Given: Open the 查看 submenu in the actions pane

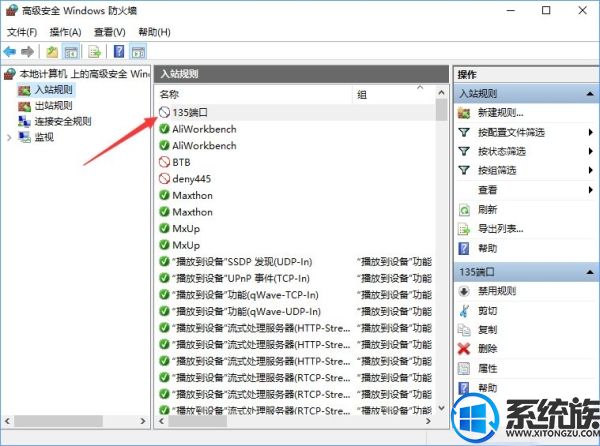Looking at the screenshot, I should (x=526, y=190).
